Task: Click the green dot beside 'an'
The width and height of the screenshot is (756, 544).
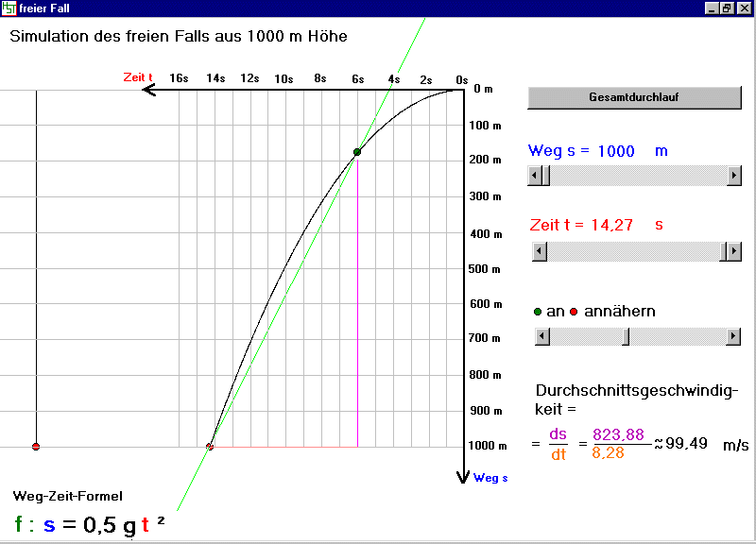Action: 538,312
